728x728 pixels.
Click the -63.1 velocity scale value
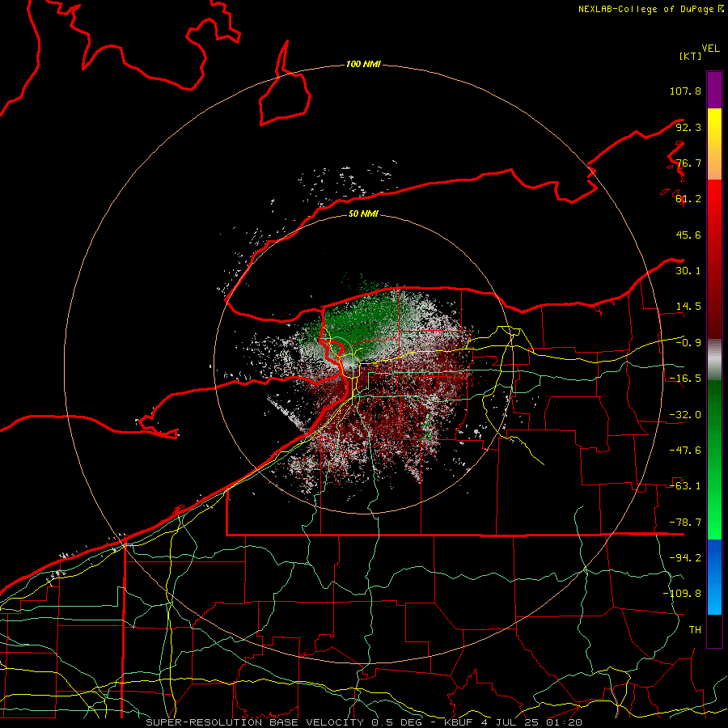tap(685, 486)
